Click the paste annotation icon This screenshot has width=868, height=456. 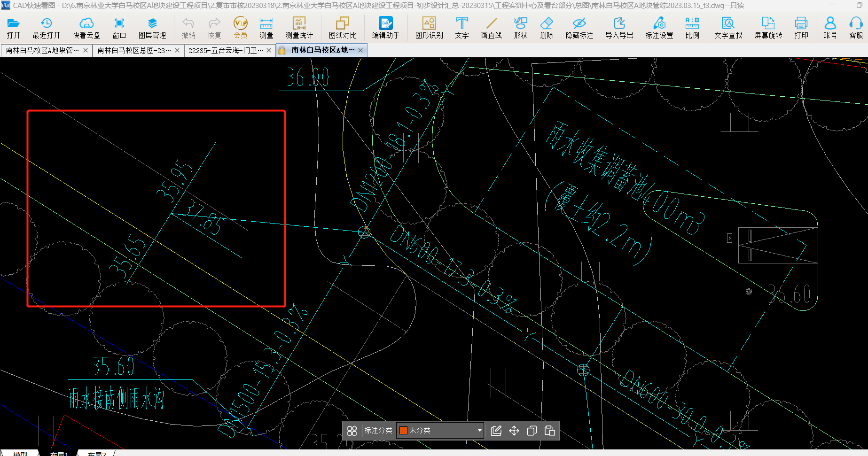(x=550, y=431)
